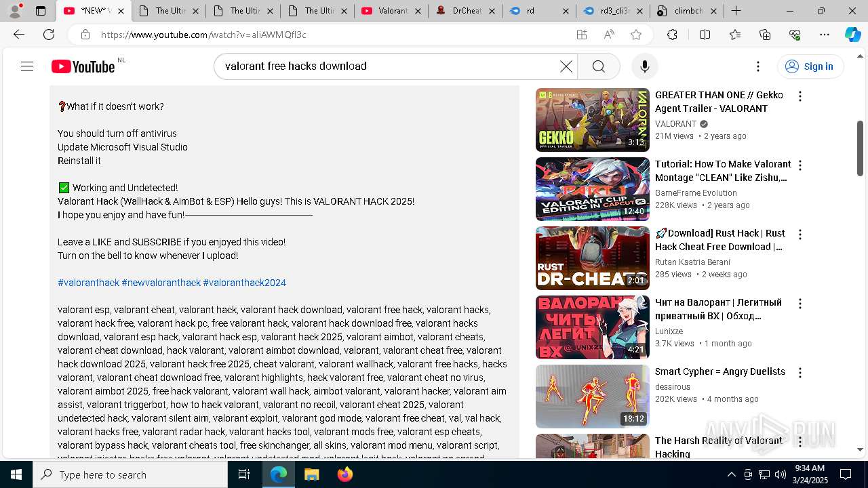Open options menu for Rust Hack video

coord(800,235)
